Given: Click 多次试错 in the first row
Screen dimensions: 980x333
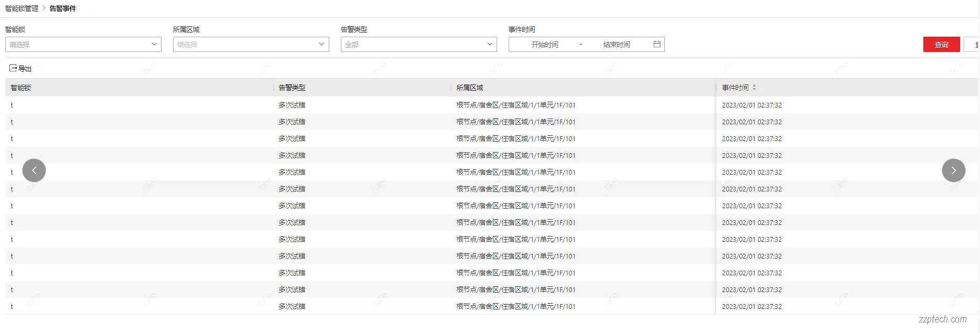Looking at the screenshot, I should 292,105.
